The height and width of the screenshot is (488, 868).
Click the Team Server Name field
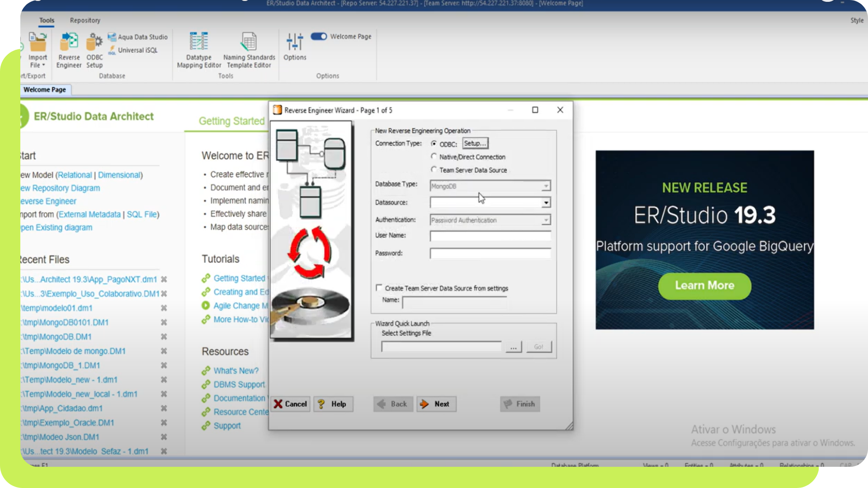454,302
